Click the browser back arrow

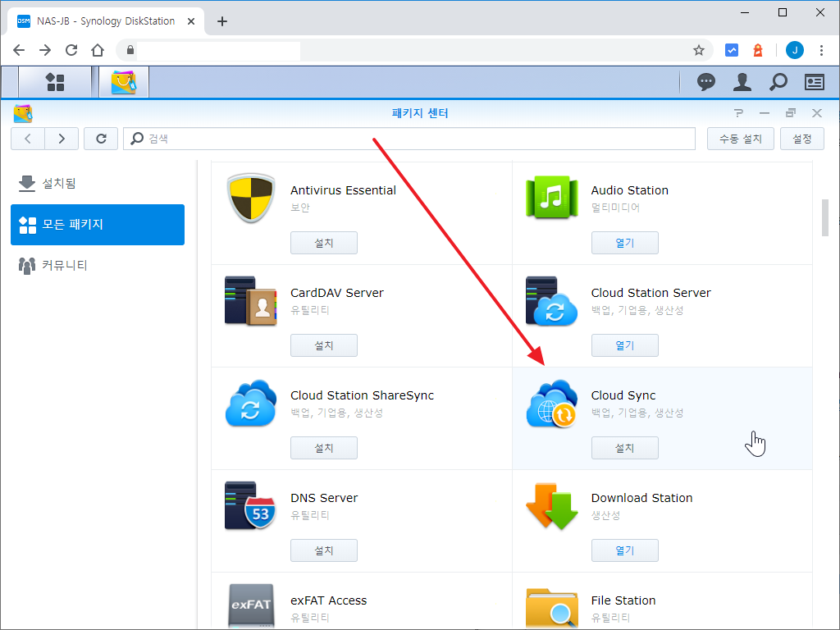(x=20, y=50)
